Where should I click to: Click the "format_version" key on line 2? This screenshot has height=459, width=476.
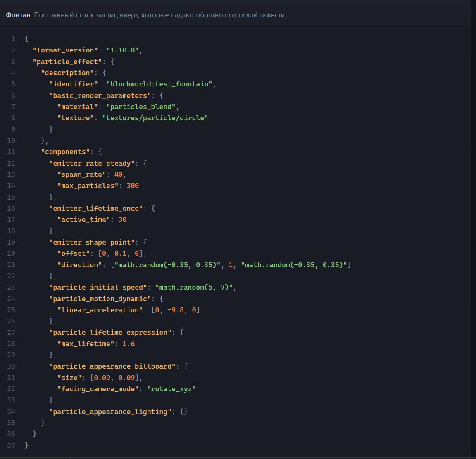pyautogui.click(x=65, y=50)
